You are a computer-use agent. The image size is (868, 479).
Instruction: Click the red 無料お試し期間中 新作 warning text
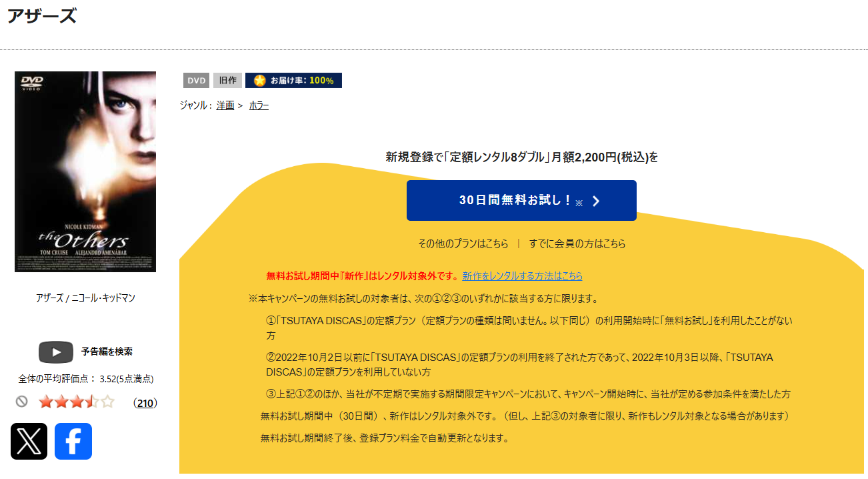(363, 276)
